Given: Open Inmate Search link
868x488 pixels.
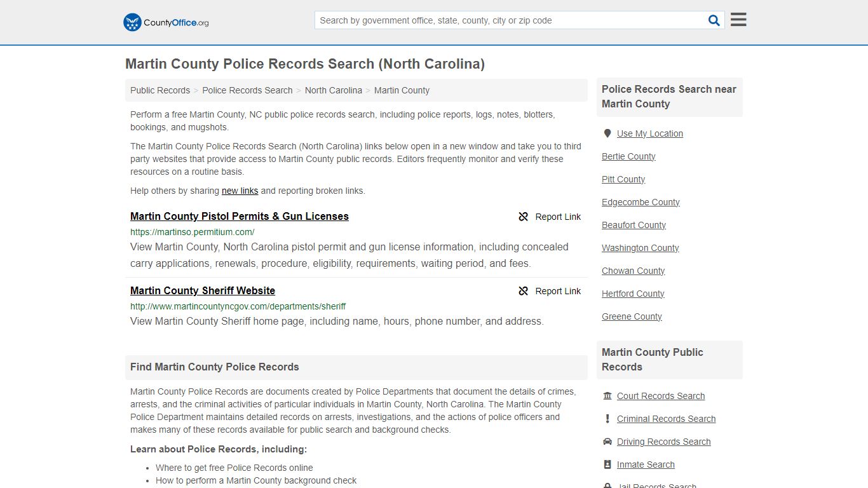Looking at the screenshot, I should [646, 464].
